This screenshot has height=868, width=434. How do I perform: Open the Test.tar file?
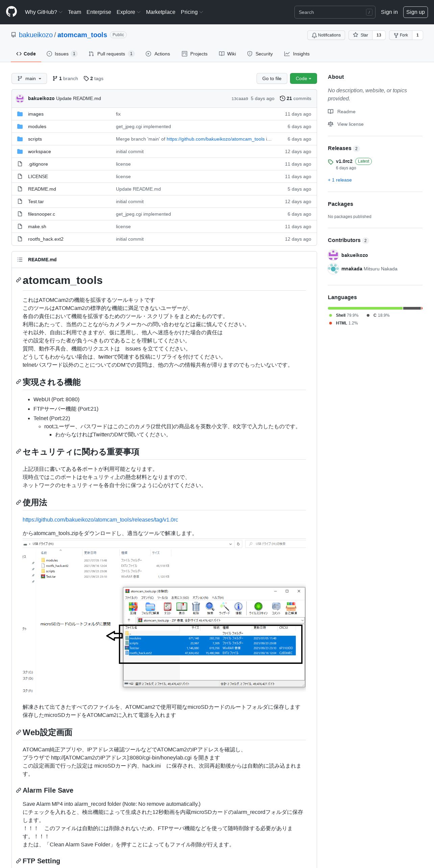point(36,201)
